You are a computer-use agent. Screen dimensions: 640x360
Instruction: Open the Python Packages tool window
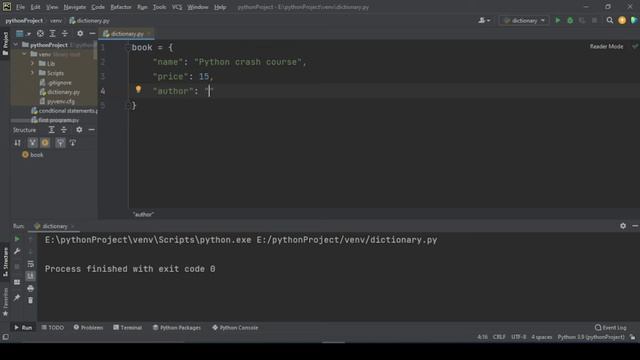(x=177, y=327)
